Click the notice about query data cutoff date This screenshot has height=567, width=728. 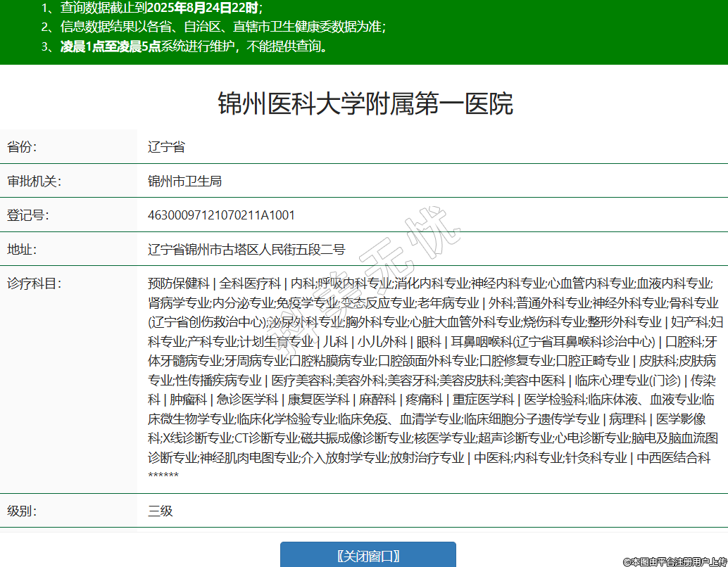point(151,8)
